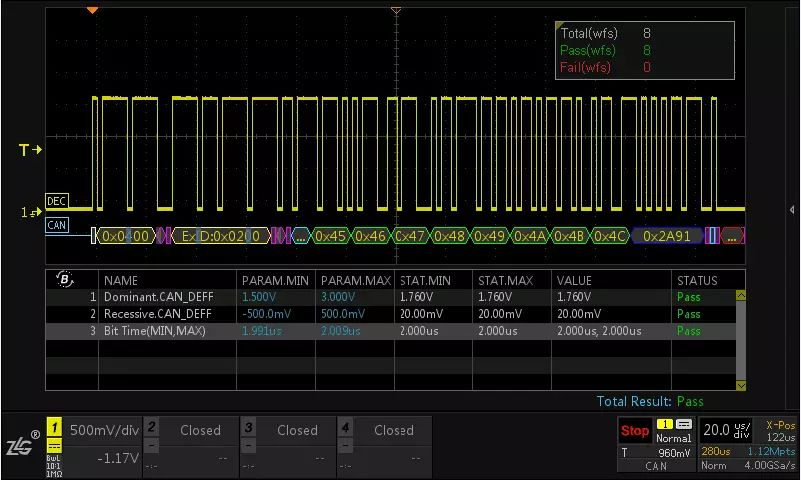Screen dimensions: 801x480
Task: Click the channel 3 coupling icon
Action: (248, 446)
